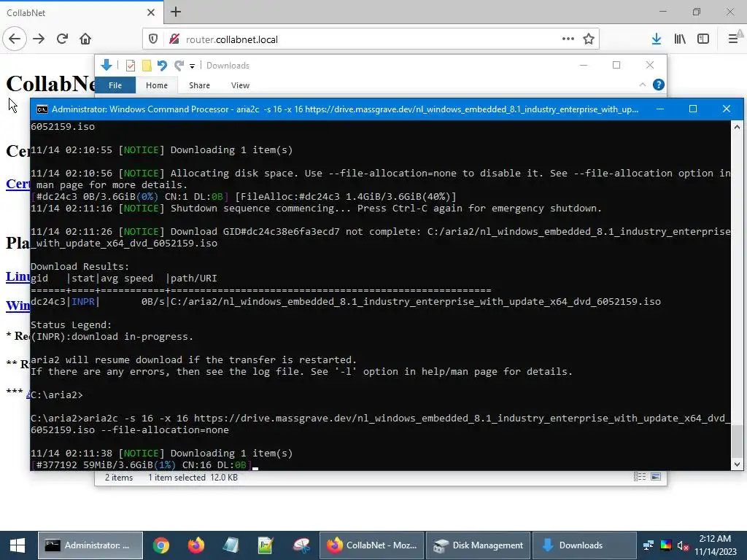Open Firefox downloads arrow panel
The width and height of the screenshot is (747, 560).
pyautogui.click(x=657, y=39)
